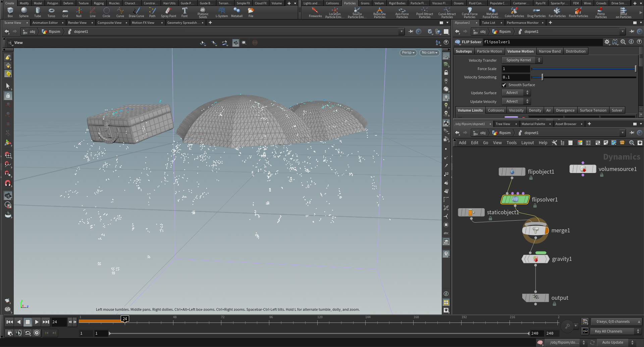The width and height of the screenshot is (644, 347).
Task: Adjust the Velocity Smoothing slider
Action: pyautogui.click(x=584, y=77)
